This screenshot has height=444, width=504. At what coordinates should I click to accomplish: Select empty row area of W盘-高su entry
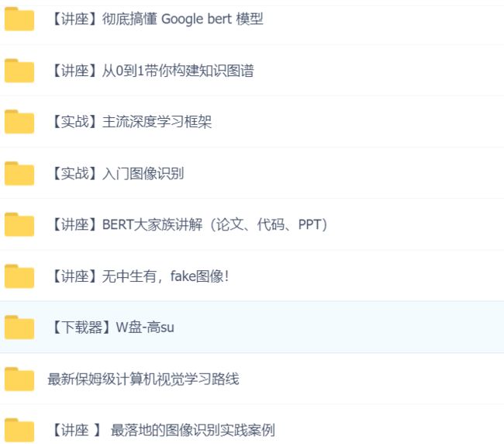(337, 328)
